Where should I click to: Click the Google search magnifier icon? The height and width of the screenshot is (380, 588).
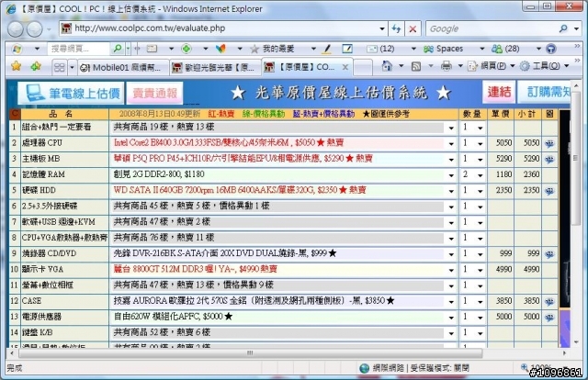pos(563,28)
